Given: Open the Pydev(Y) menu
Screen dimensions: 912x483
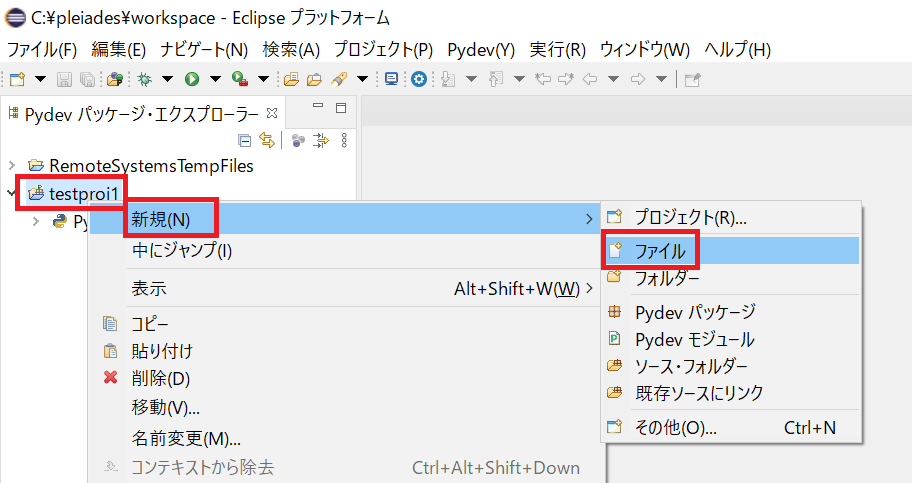Looking at the screenshot, I should coord(481,50).
